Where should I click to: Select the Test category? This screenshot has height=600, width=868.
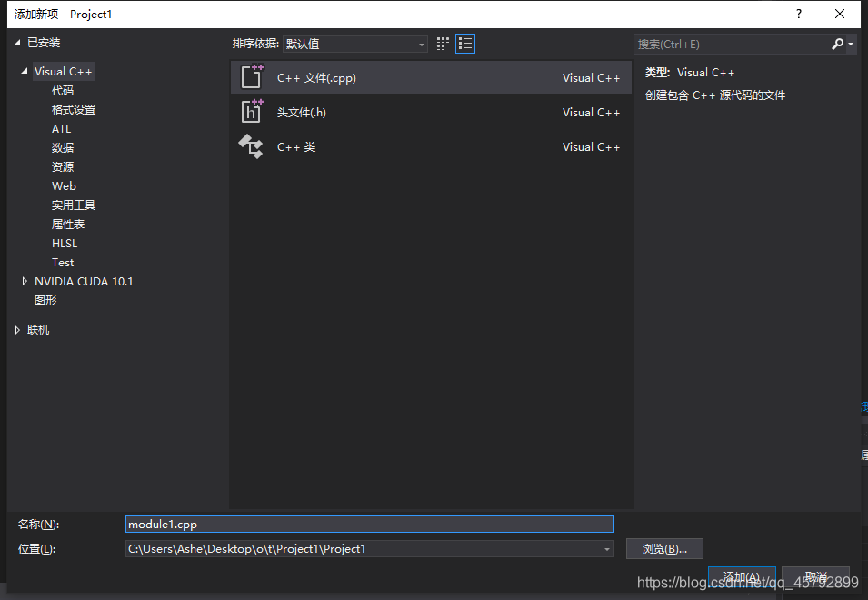point(63,263)
